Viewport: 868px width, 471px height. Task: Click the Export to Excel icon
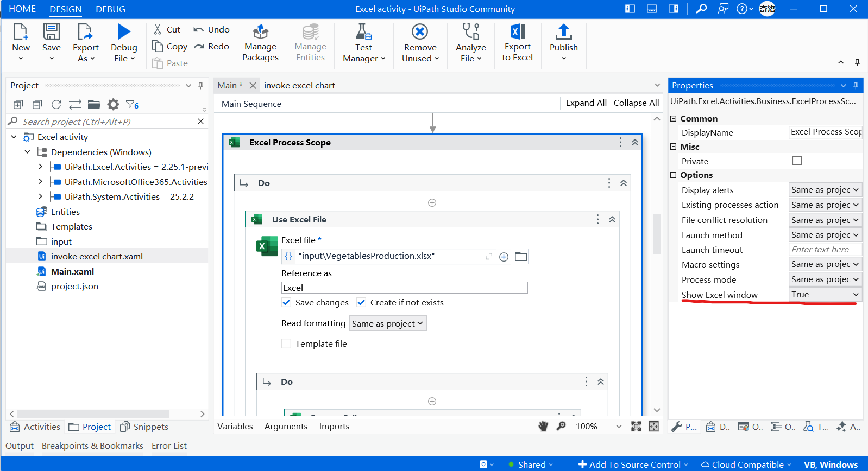517,33
